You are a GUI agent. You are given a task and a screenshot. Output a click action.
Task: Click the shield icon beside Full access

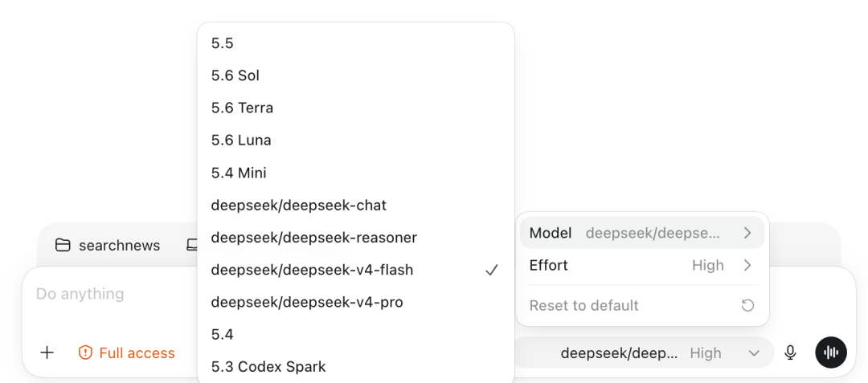click(x=85, y=352)
